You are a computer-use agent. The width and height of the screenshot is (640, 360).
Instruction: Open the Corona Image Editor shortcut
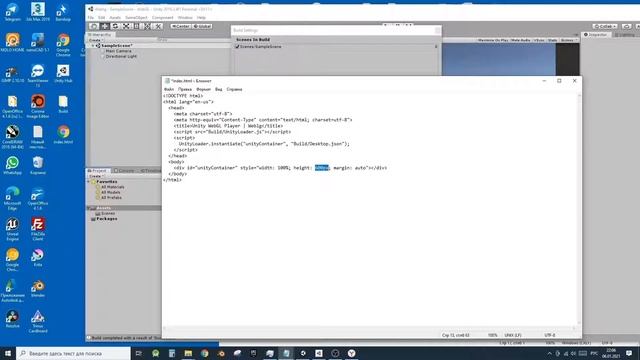point(38,106)
